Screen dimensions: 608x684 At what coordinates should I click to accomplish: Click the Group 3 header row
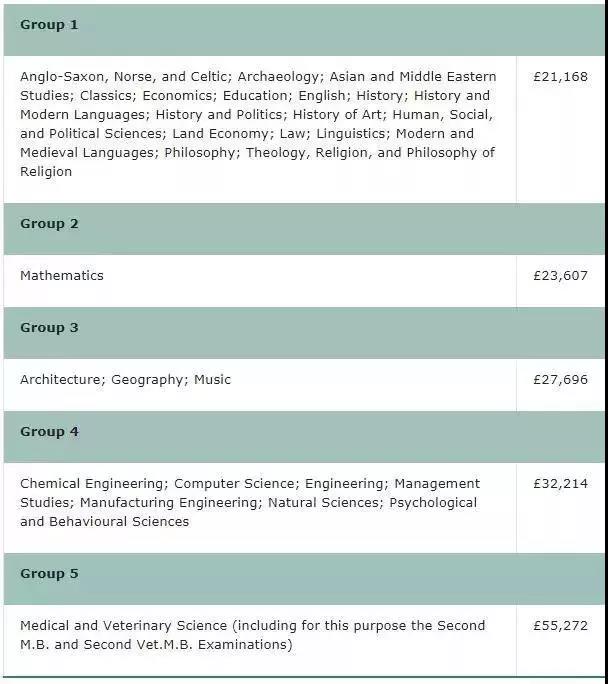[304, 333]
